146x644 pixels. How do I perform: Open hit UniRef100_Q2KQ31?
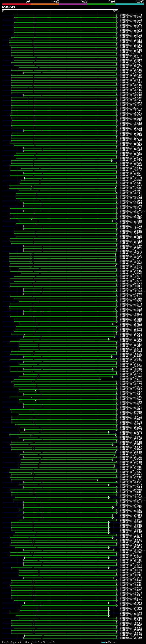(131, 17)
